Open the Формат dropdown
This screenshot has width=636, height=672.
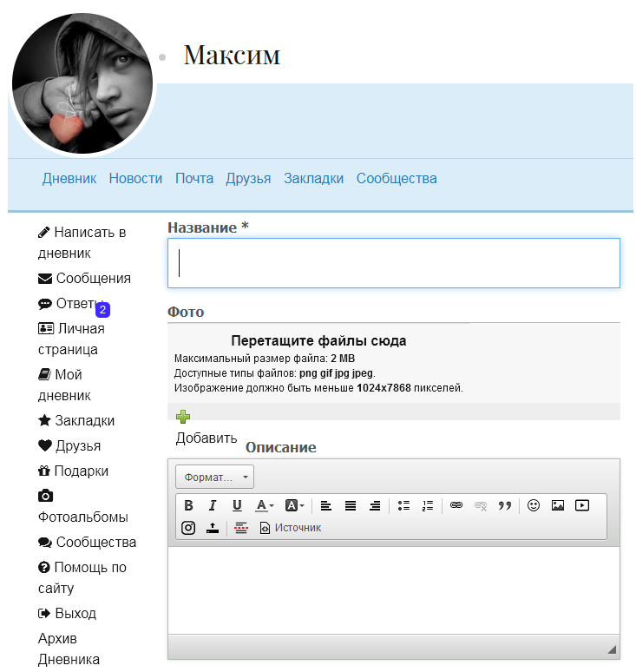214,477
